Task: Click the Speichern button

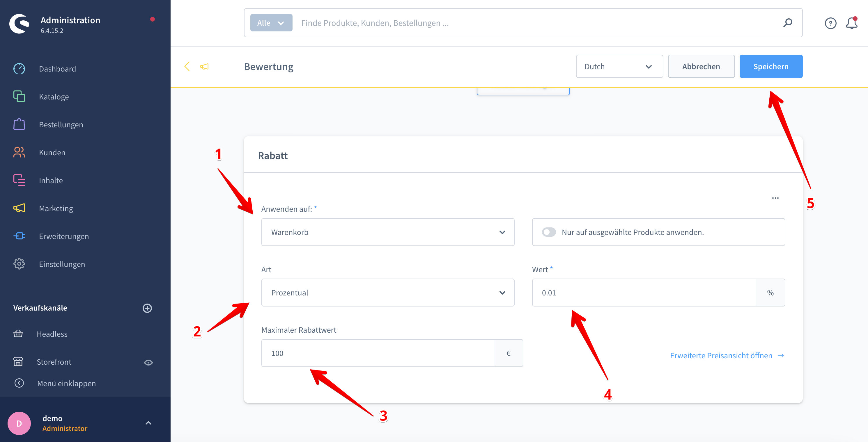Action: tap(770, 67)
